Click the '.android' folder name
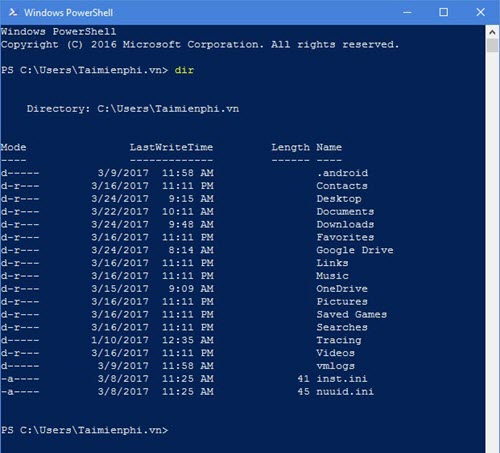Viewport: 500px width, 453px height. (x=342, y=173)
